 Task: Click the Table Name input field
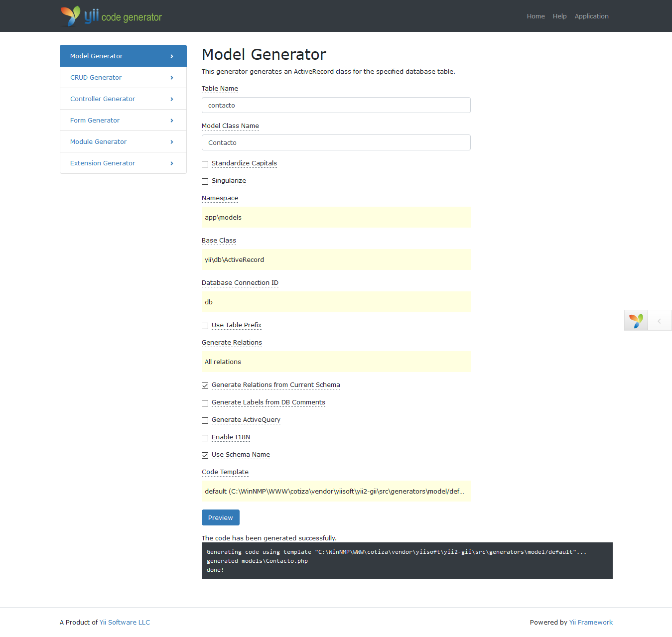pos(336,105)
